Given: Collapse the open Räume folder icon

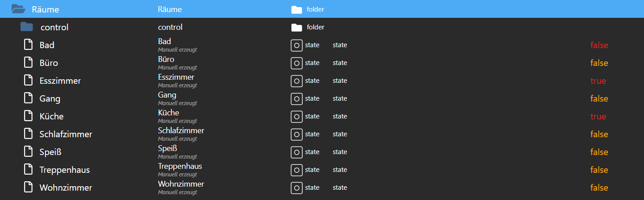Looking at the screenshot, I should coord(18,9).
